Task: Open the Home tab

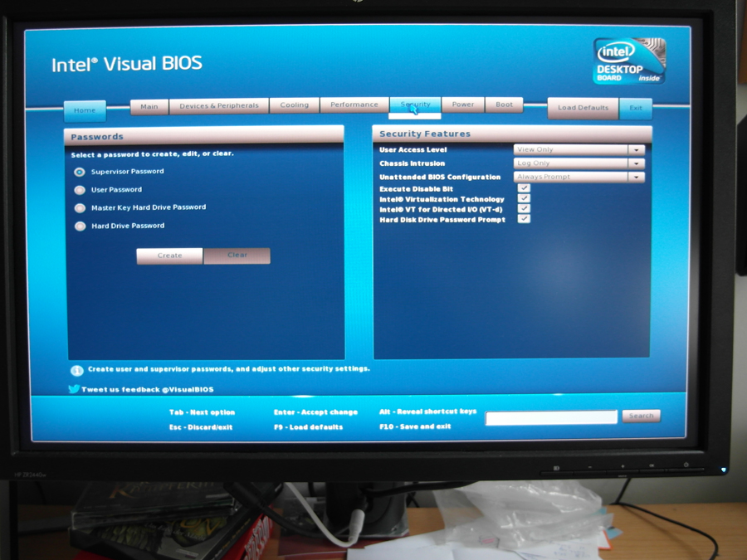Action: tap(85, 110)
